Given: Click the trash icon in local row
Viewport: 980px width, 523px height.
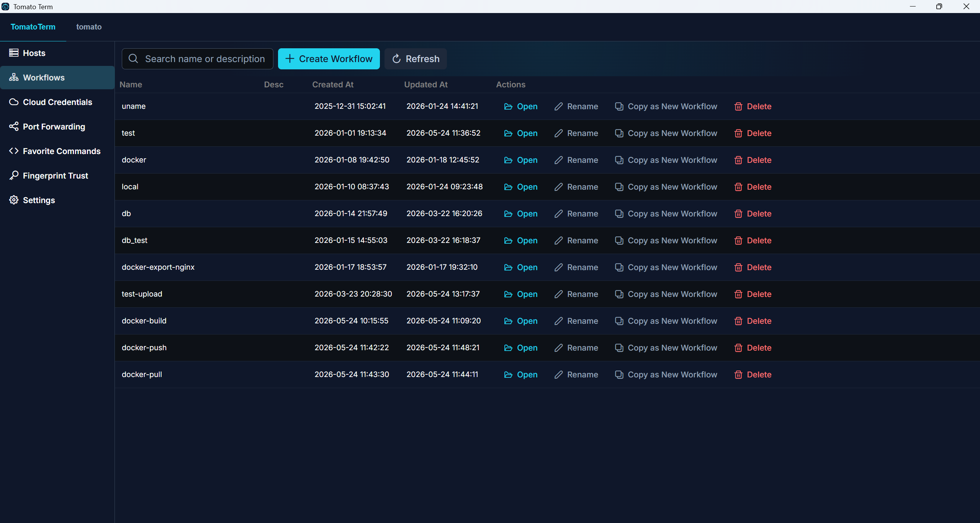Looking at the screenshot, I should coord(738,187).
